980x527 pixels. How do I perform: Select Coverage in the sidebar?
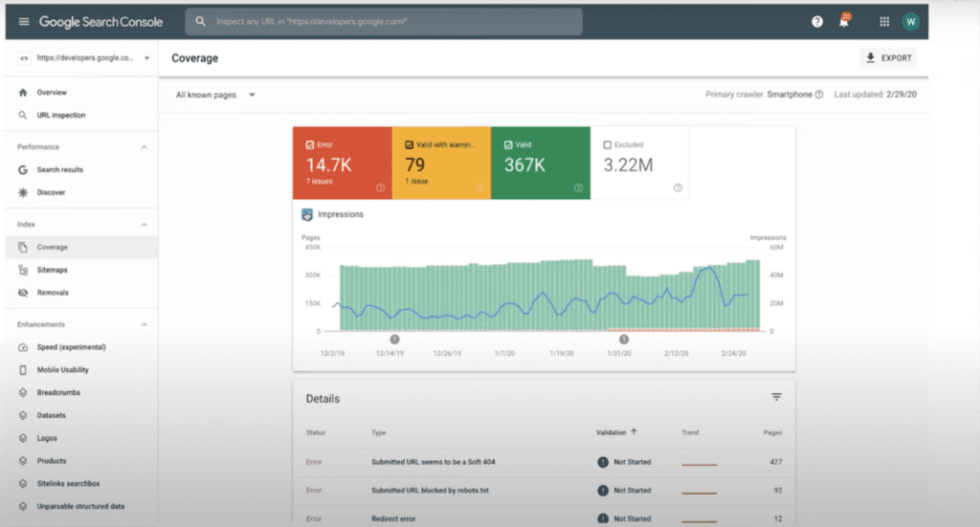pyautogui.click(x=81, y=248)
